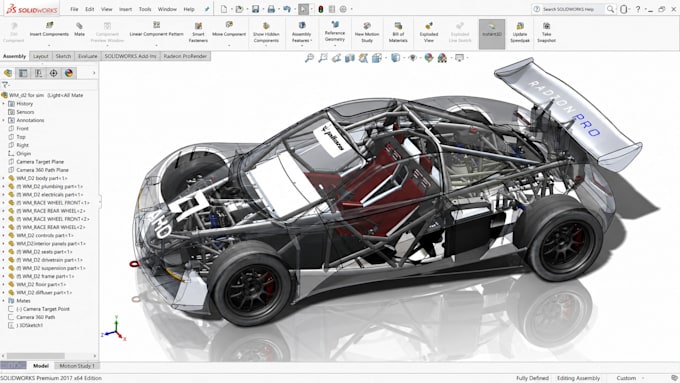
Task: Click the Print icon
Action: (x=271, y=9)
